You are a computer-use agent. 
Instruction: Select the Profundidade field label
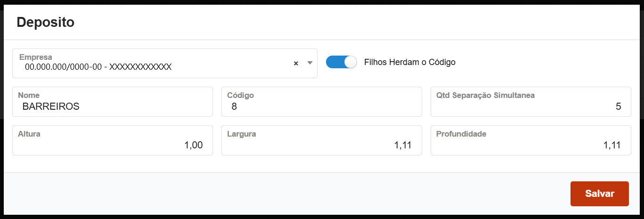(461, 134)
